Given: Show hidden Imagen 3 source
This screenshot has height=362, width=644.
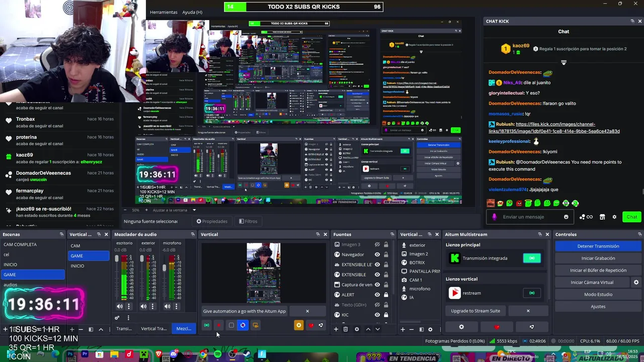Looking at the screenshot, I should point(377,244).
